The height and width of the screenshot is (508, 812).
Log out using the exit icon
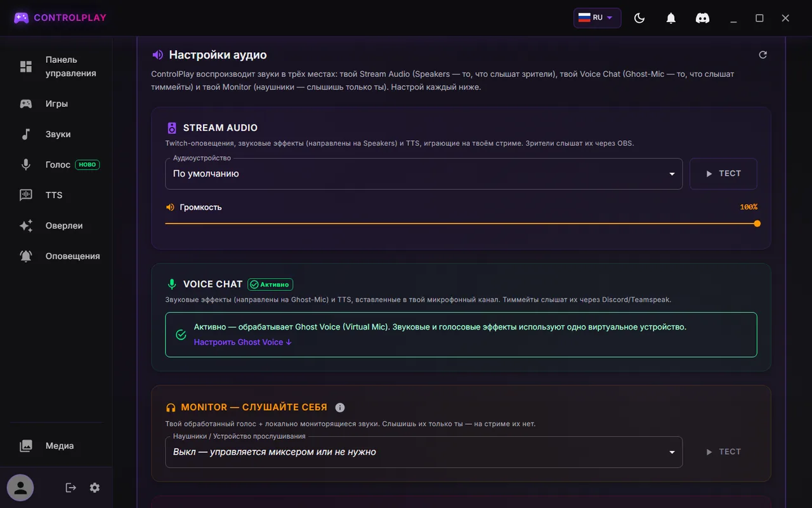tap(71, 488)
